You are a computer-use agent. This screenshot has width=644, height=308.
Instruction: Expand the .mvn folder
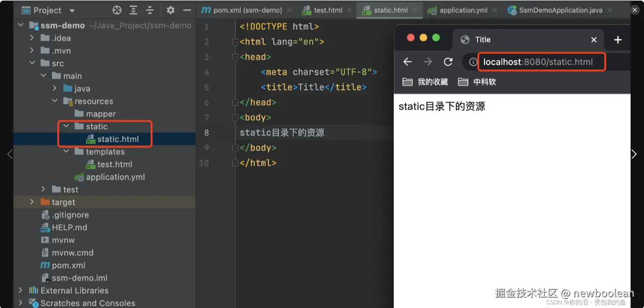pos(32,51)
